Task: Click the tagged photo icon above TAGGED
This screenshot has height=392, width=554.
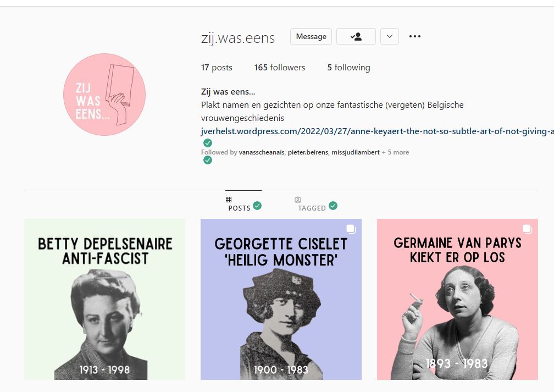Action: click(298, 200)
